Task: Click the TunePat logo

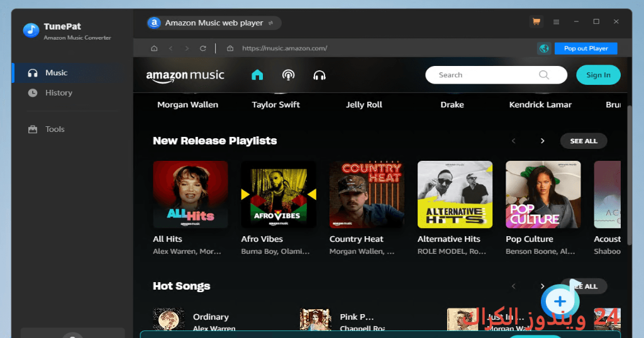Action: point(31,30)
